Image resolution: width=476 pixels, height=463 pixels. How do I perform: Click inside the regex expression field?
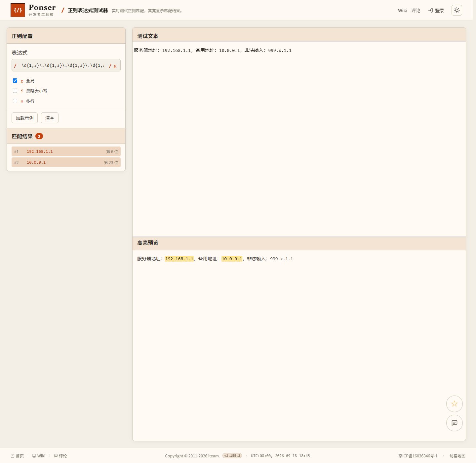pyautogui.click(x=63, y=65)
